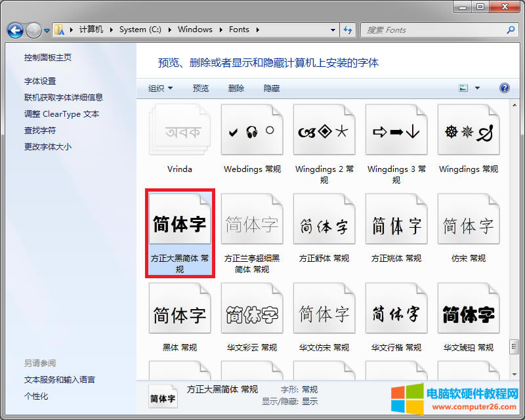Open the address bar history dropdown
The height and width of the screenshot is (420, 525).
(x=333, y=30)
